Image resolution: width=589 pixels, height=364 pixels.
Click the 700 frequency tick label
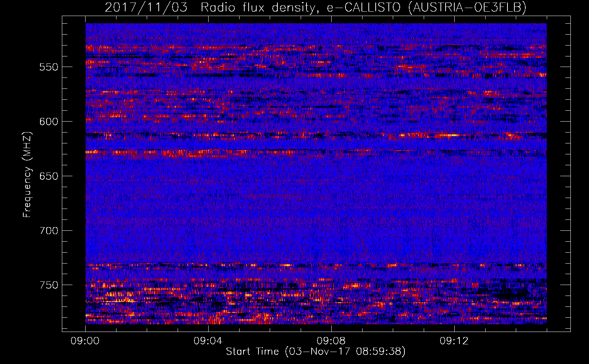coord(49,231)
